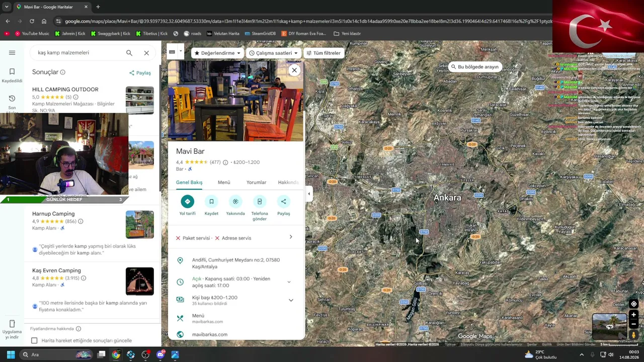Close the Mavi Bar place panel
Screen dimensions: 644x362
[x=294, y=70]
